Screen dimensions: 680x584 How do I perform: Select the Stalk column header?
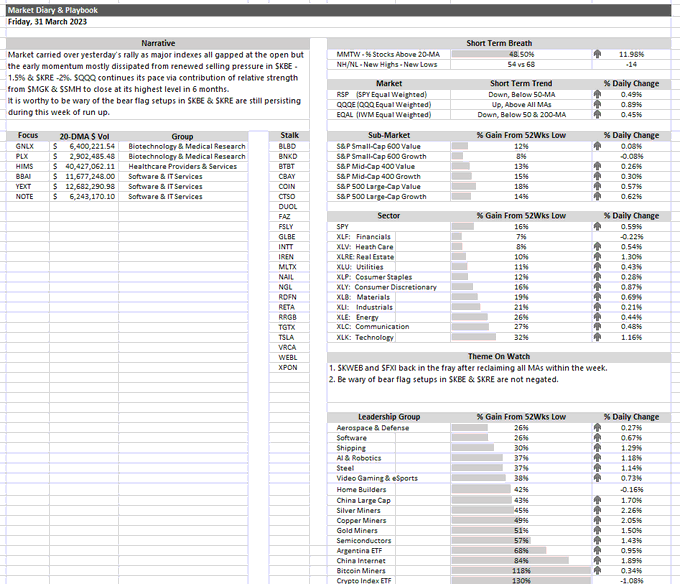(x=289, y=135)
